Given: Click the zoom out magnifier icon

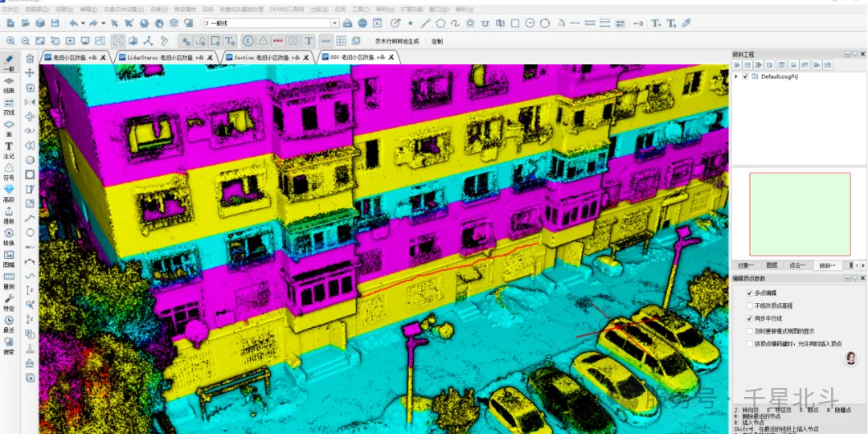Looking at the screenshot, I should [26, 41].
